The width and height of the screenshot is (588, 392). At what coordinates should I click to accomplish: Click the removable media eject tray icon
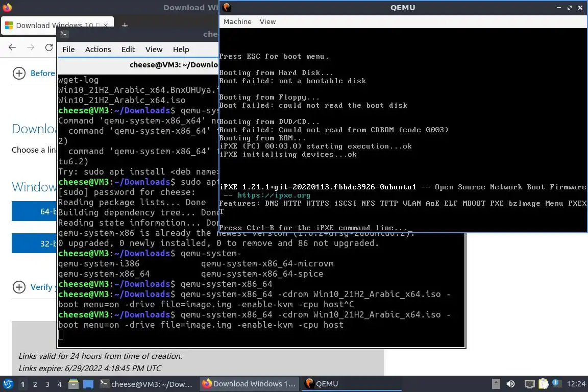(496, 384)
